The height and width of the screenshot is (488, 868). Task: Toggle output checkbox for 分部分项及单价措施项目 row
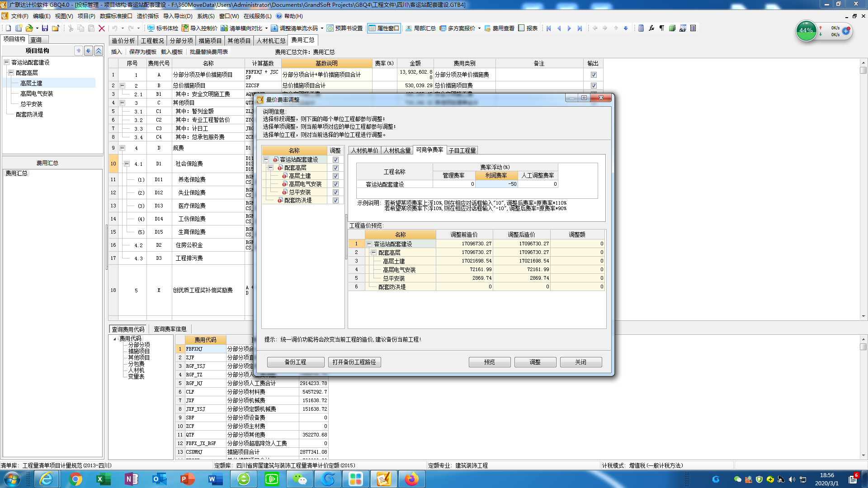(x=594, y=75)
